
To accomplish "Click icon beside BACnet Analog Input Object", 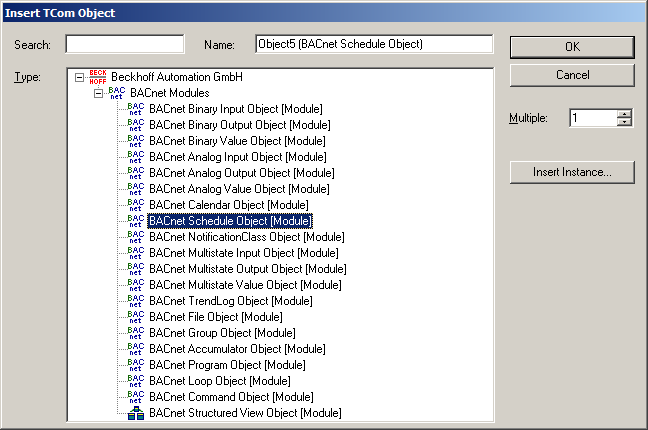I will tap(136, 157).
